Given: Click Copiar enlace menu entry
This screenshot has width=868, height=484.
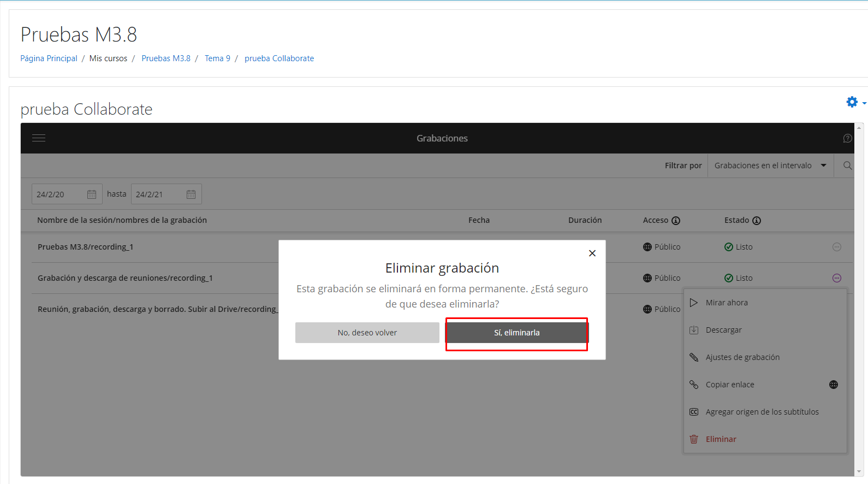Looking at the screenshot, I should point(730,385).
